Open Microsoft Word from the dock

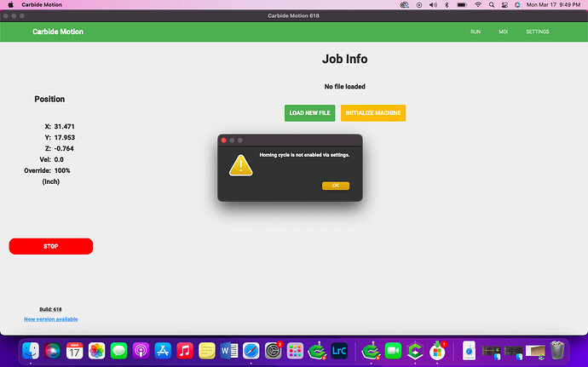pos(228,351)
